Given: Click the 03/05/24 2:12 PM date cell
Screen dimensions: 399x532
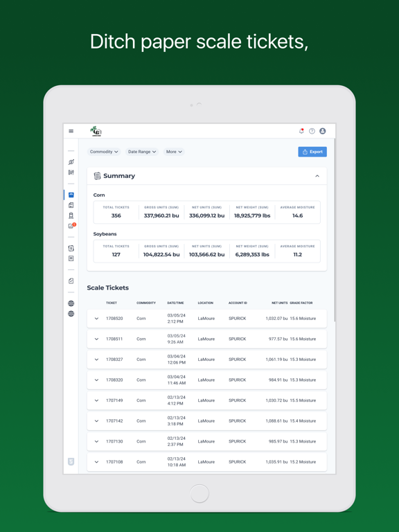Looking at the screenshot, I should [x=176, y=319].
